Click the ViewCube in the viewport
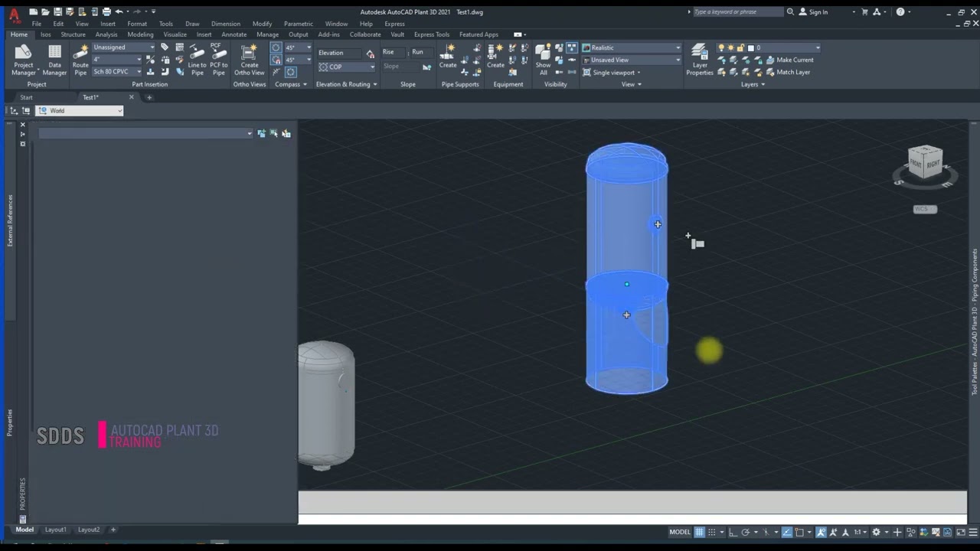This screenshot has height=551, width=980. tap(925, 163)
